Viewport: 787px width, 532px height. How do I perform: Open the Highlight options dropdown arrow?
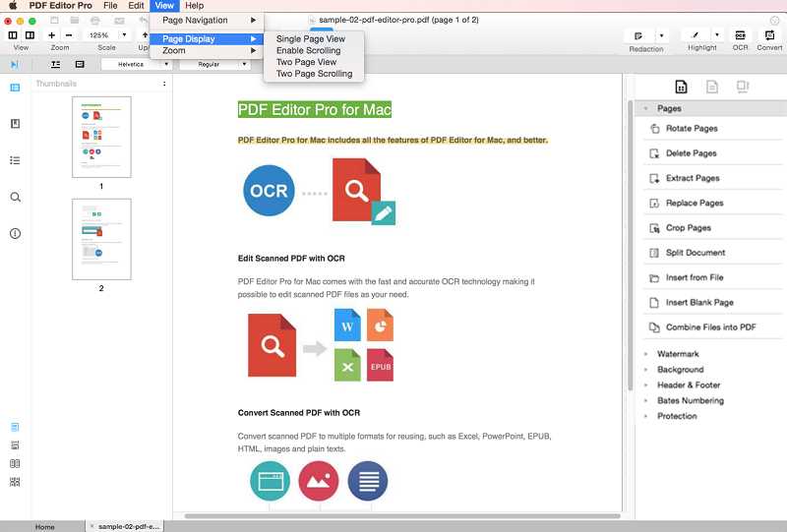coord(717,34)
